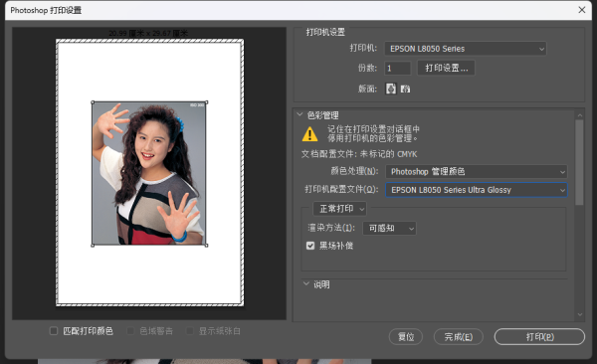Click the yellow color management warning icon

coord(309,133)
